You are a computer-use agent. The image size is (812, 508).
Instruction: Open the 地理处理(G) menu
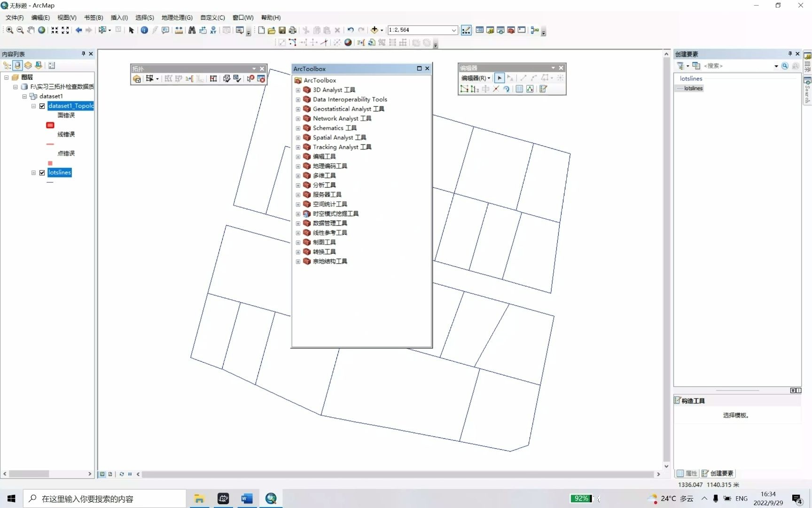[x=176, y=17]
